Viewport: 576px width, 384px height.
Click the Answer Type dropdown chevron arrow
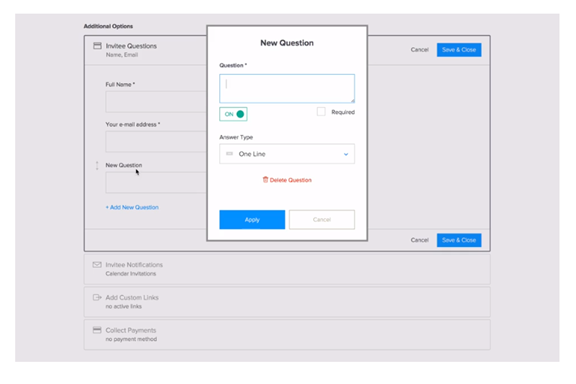point(346,154)
